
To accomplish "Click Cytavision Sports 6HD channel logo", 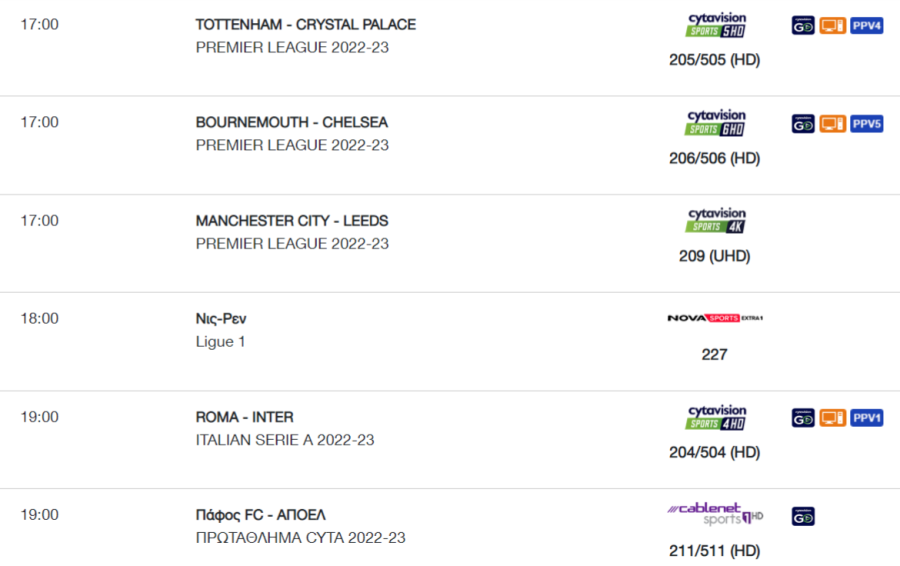I will click(x=716, y=123).
